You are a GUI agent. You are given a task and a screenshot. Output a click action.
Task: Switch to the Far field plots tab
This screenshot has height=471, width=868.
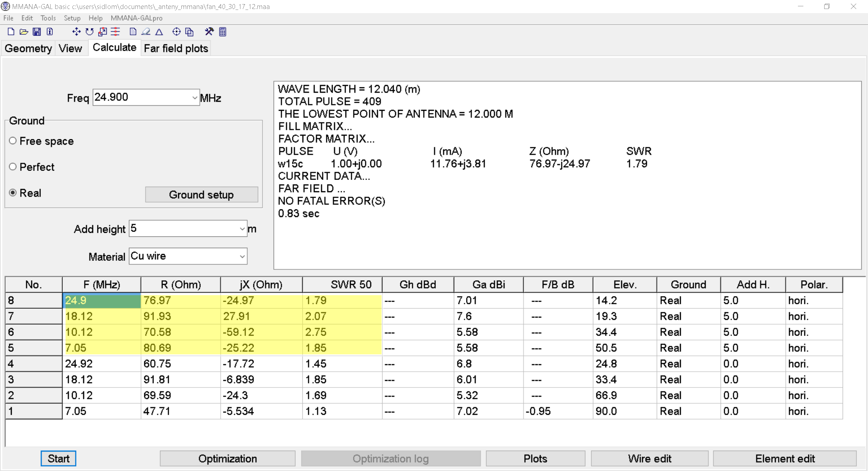pos(176,48)
